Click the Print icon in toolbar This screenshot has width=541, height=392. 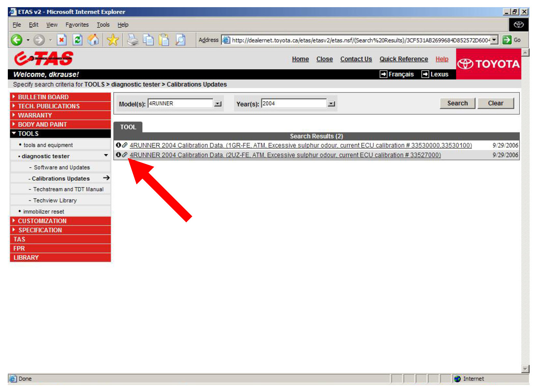pyautogui.click(x=132, y=40)
